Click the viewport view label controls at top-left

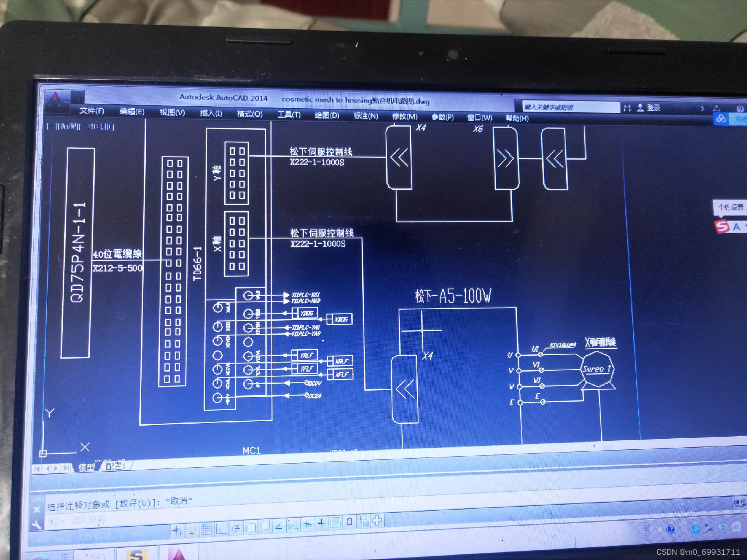[x=81, y=127]
